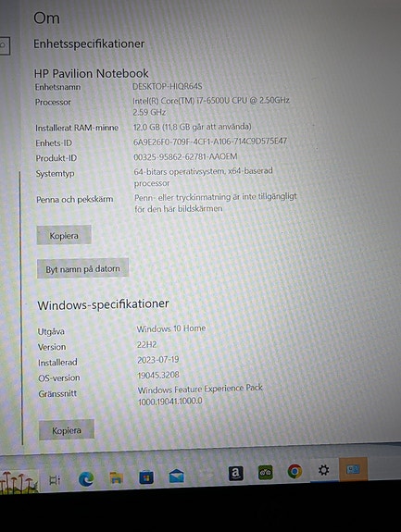Screen dimensions: 401x532
Task: Click the DESKTOP-HIQR64S device name text
Action: tap(167, 87)
